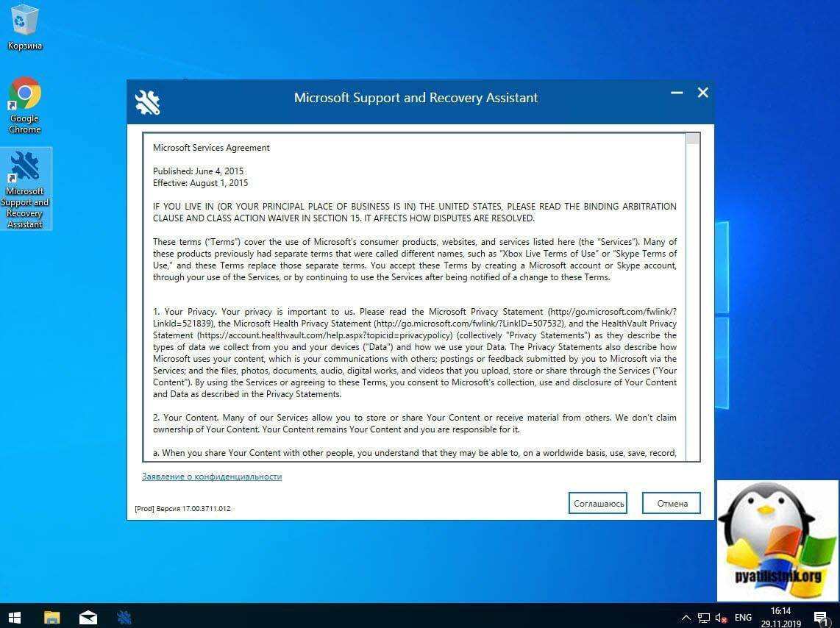Open File Explorer from the taskbar
840x628 pixels.
pos(51,617)
